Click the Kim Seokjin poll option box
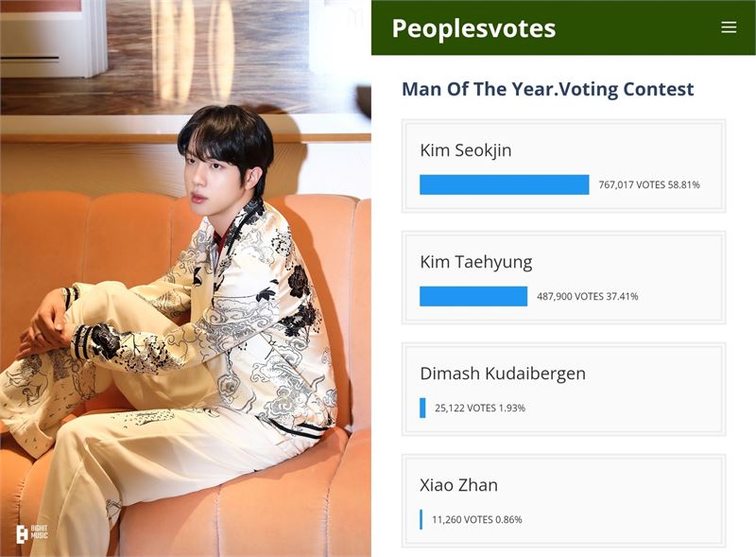756x557 pixels. click(x=563, y=166)
